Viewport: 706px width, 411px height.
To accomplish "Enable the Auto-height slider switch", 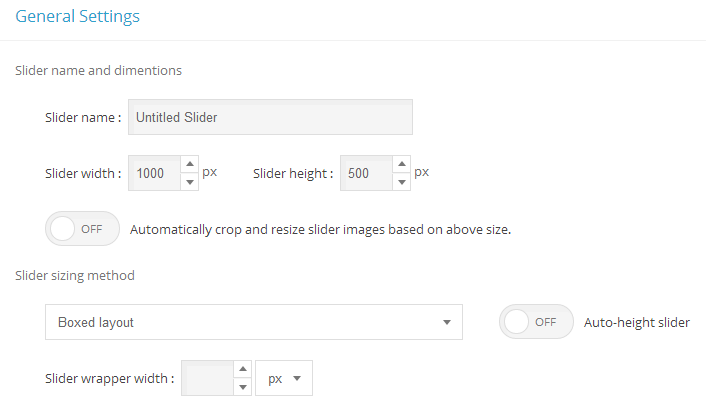I will pyautogui.click(x=536, y=322).
